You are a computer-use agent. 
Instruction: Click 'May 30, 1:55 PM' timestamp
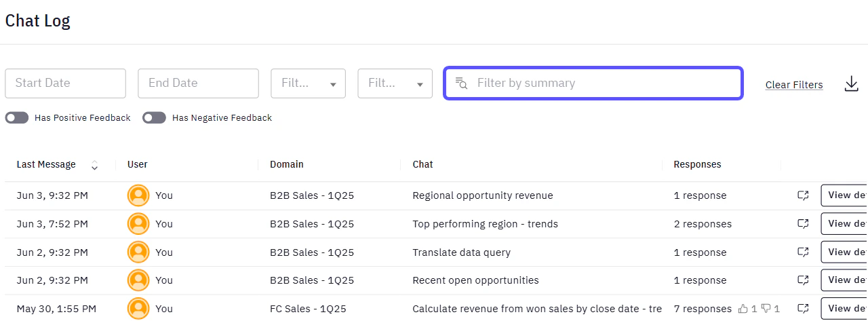point(56,308)
